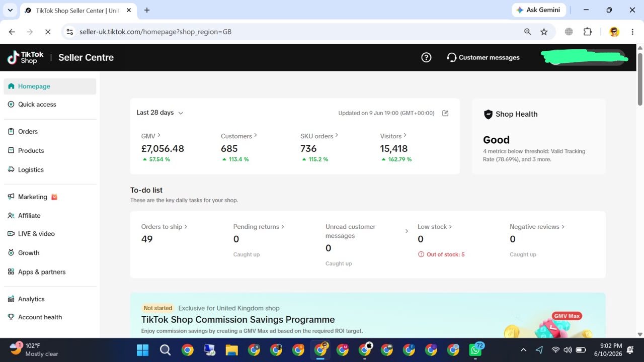This screenshot has height=362, width=644.
Task: Expand the Unread customer messages chevron
Action: coord(407,231)
